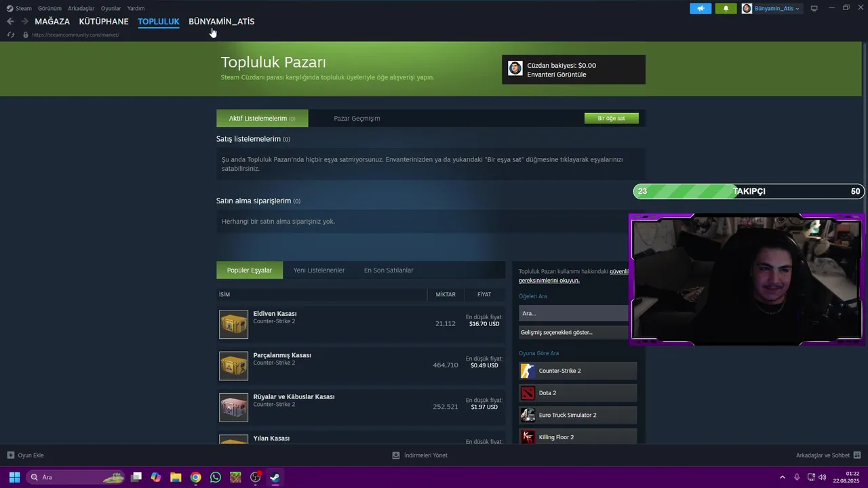
Task: Reload the page with refresh icon
Action: pyautogui.click(x=10, y=35)
